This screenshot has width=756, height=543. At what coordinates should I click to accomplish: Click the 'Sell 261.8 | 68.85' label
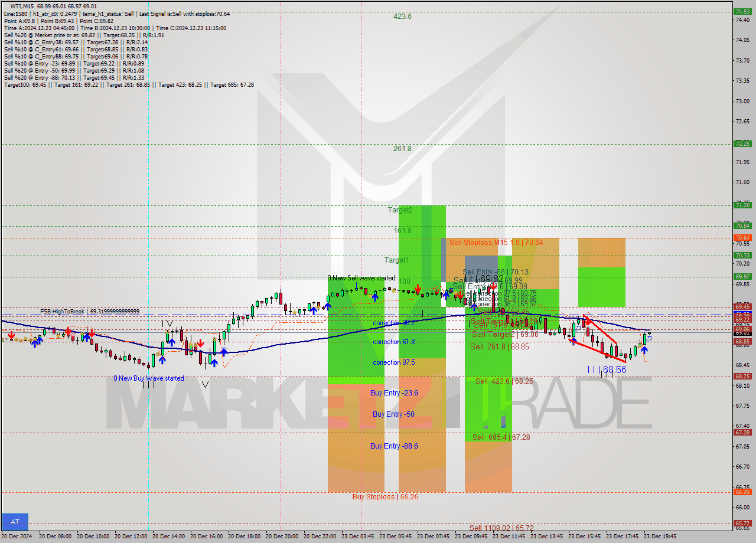coord(500,346)
